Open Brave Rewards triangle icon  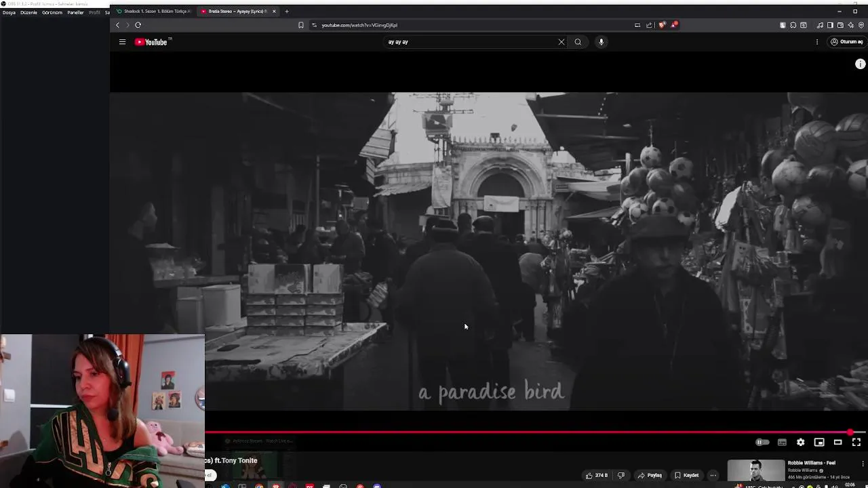(674, 25)
